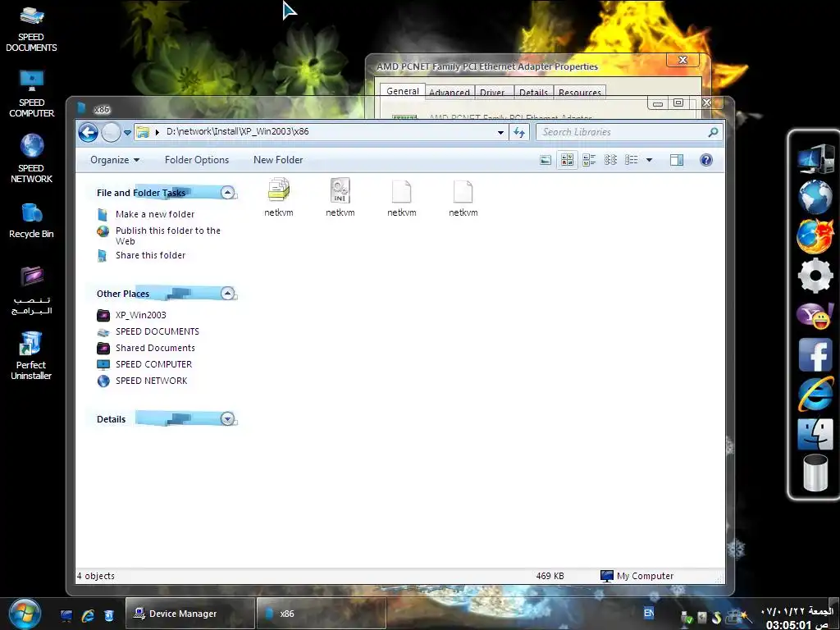Switch to Driver tab in Adapter Properties

tap(492, 92)
